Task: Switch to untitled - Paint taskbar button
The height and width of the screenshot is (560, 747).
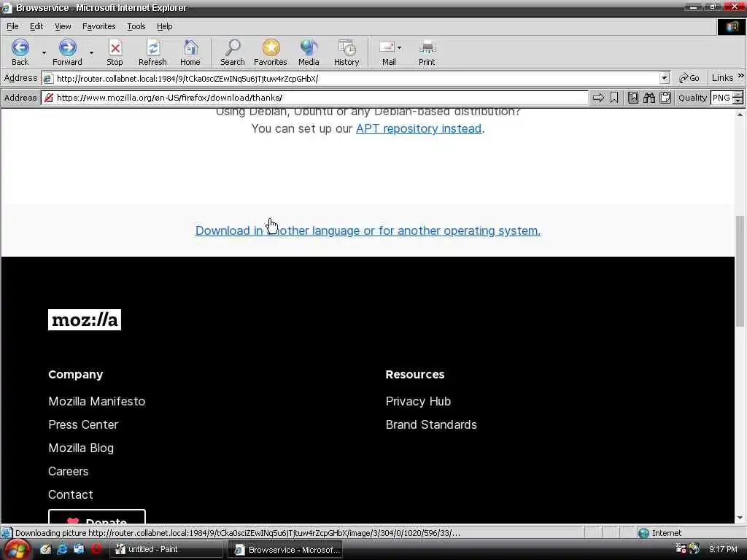Action: (166, 550)
